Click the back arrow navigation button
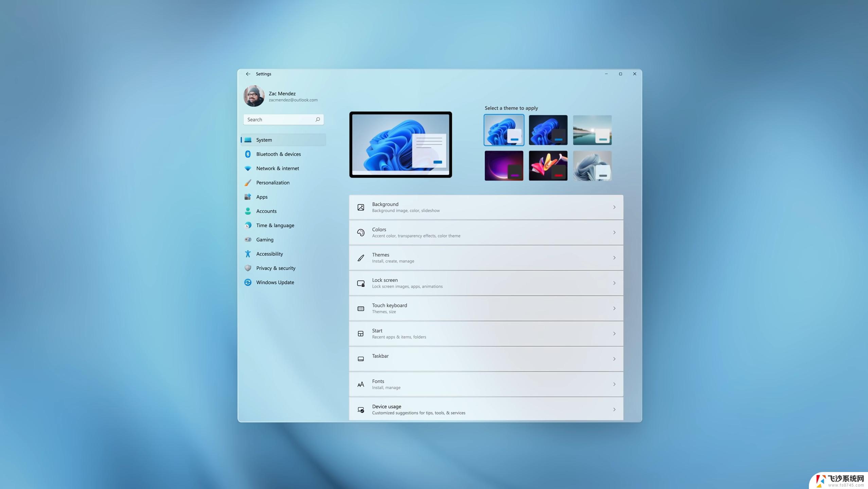868x489 pixels. pos(248,74)
